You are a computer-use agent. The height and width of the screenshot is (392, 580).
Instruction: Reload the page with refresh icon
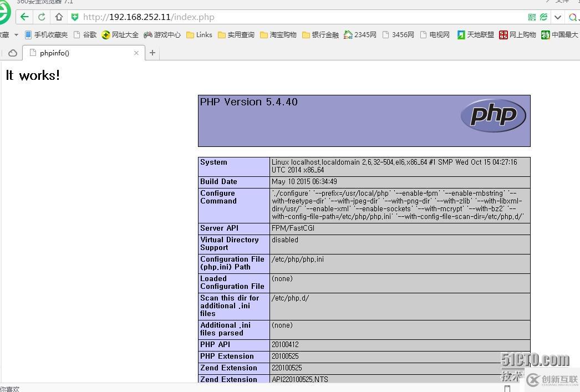(x=42, y=17)
